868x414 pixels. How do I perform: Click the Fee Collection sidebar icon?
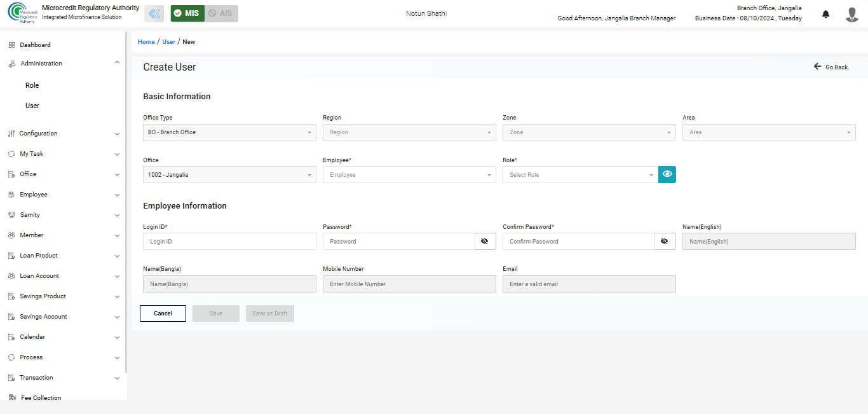[12, 398]
